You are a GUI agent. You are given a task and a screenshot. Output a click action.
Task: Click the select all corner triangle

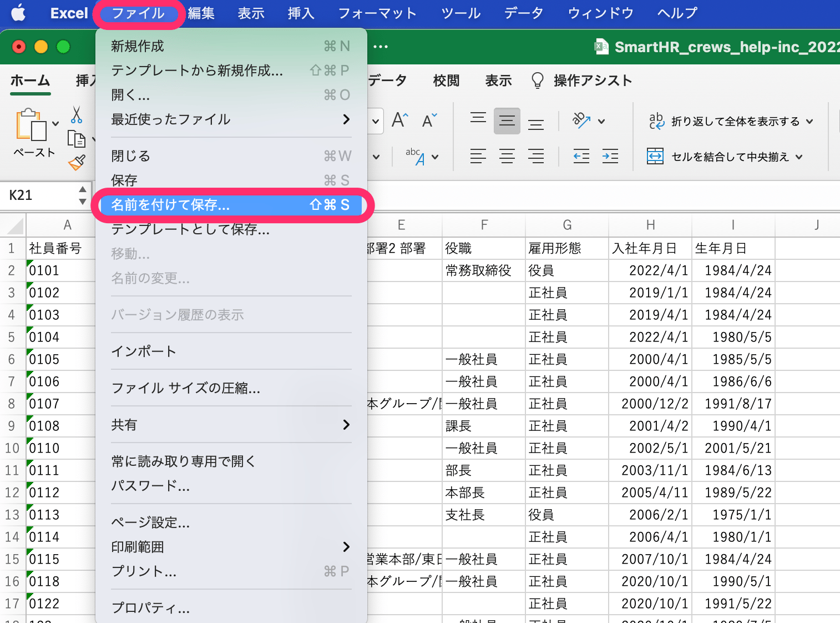click(15, 225)
